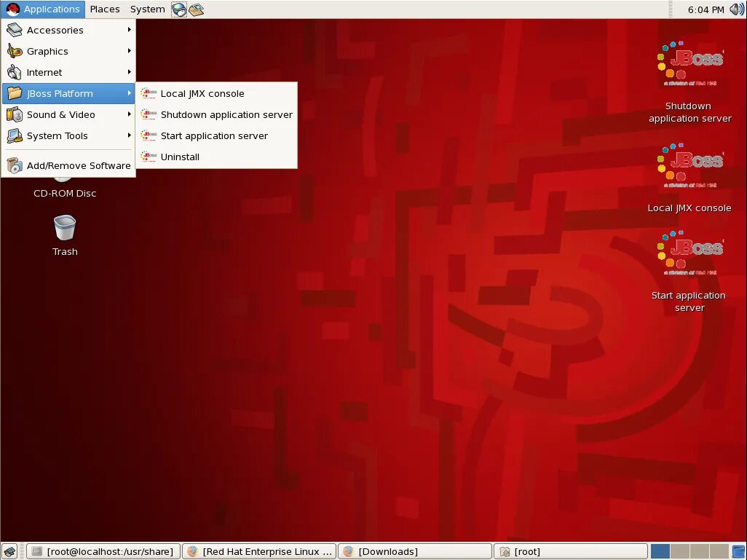The height and width of the screenshot is (560, 747).
Task: Select Shutdown application server desktop icon
Action: [x=689, y=82]
